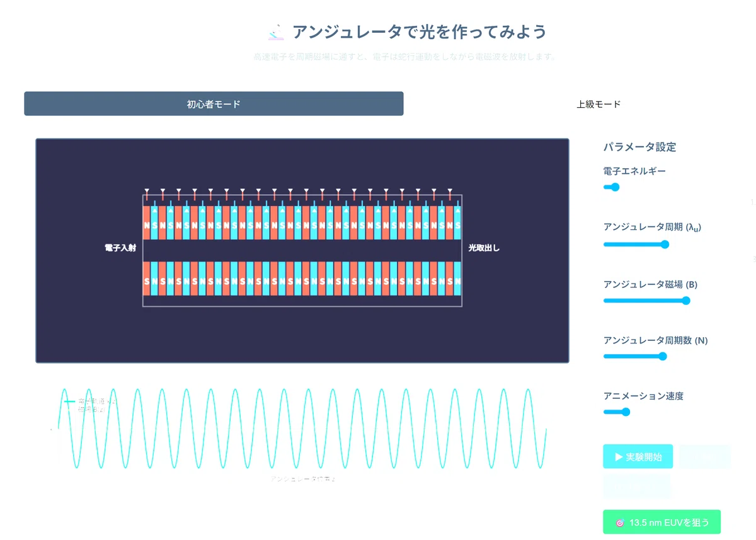Viewport: 756px width, 540px height.
Task: Click the cyan legend line marker in the chart
Action: [69, 401]
